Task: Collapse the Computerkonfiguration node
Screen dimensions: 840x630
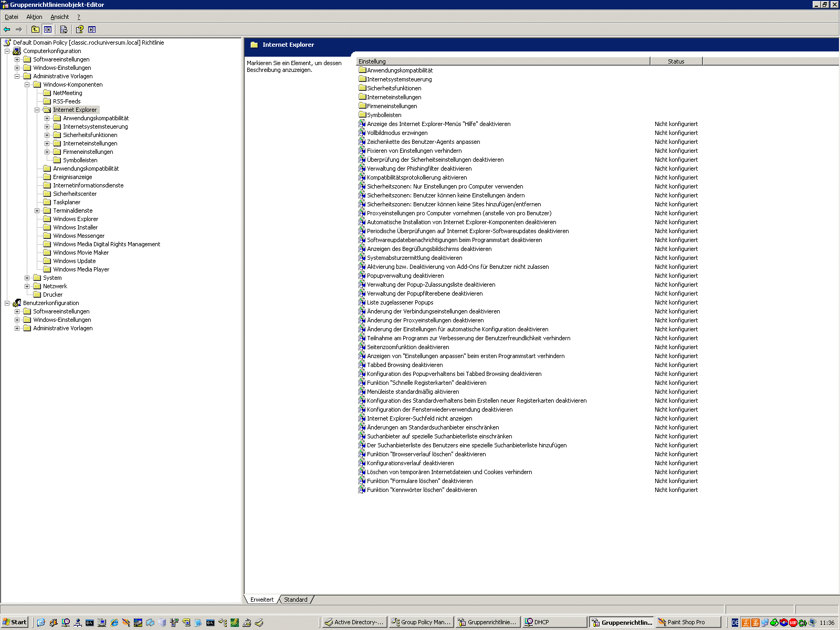Action: coord(7,51)
